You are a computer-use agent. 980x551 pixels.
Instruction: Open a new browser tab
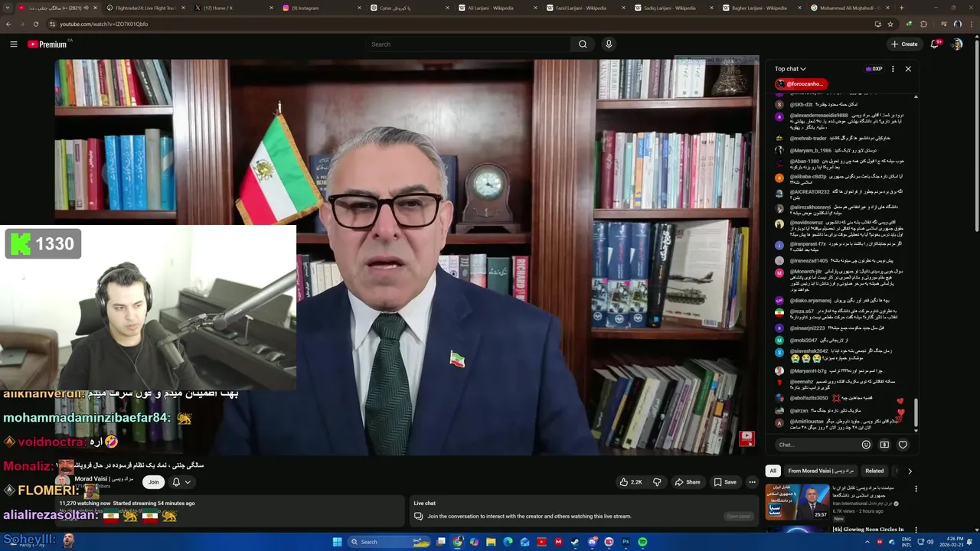pyautogui.click(x=901, y=8)
